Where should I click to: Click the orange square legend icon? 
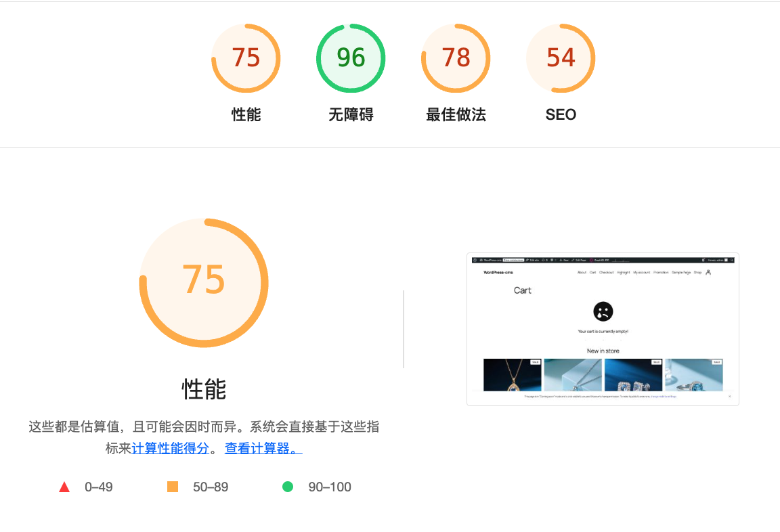[x=173, y=487]
